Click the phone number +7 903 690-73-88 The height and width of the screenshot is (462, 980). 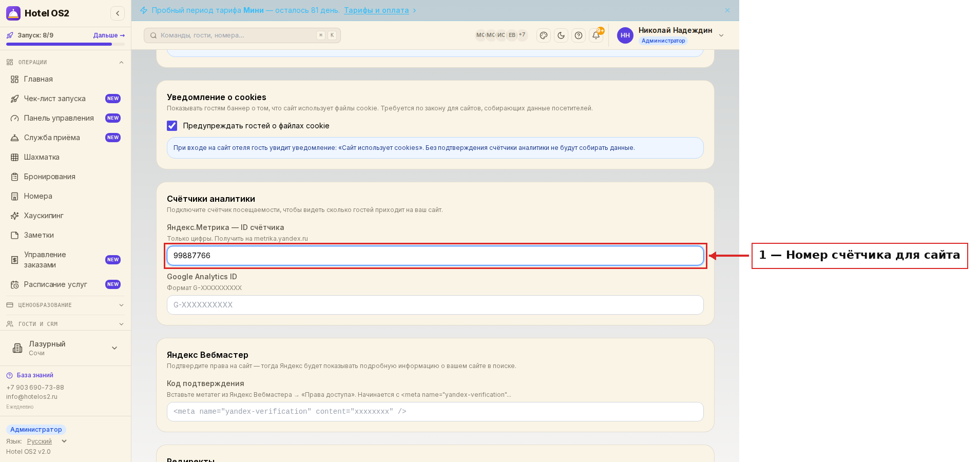pyautogui.click(x=35, y=388)
